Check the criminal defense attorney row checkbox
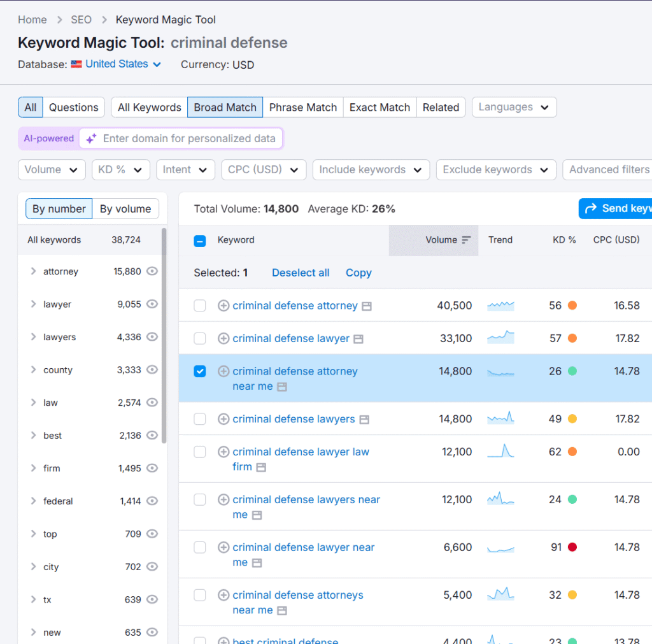The height and width of the screenshot is (644, 652). click(199, 306)
